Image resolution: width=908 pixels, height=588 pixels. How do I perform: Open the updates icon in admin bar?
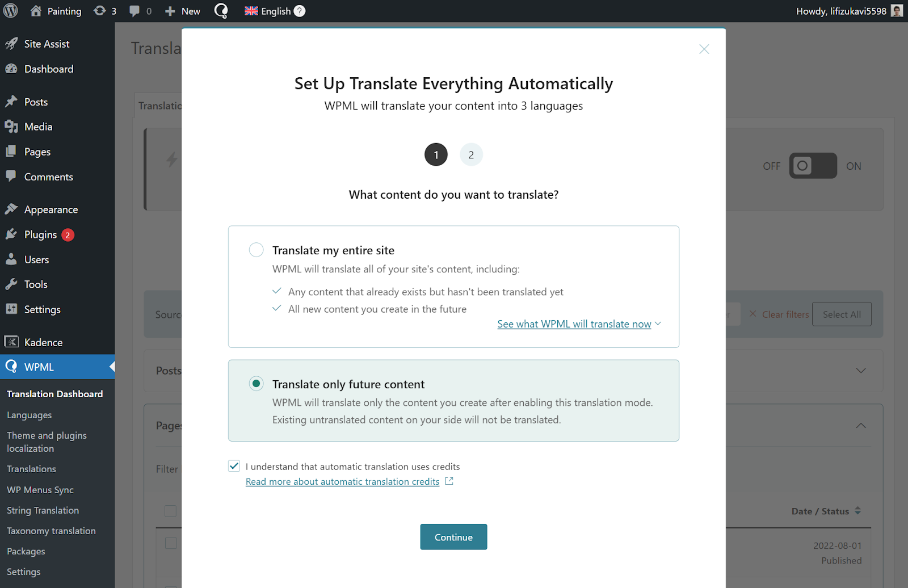(100, 11)
